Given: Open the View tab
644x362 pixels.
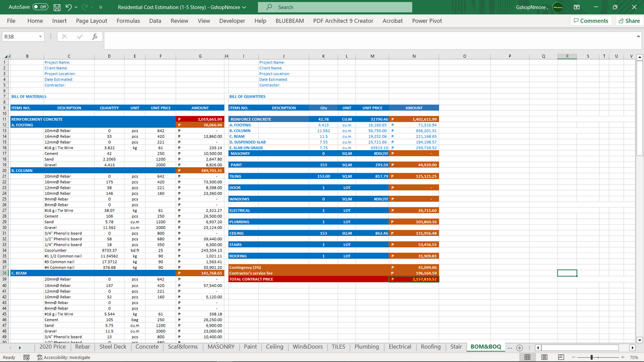Looking at the screenshot, I should tap(204, 20).
